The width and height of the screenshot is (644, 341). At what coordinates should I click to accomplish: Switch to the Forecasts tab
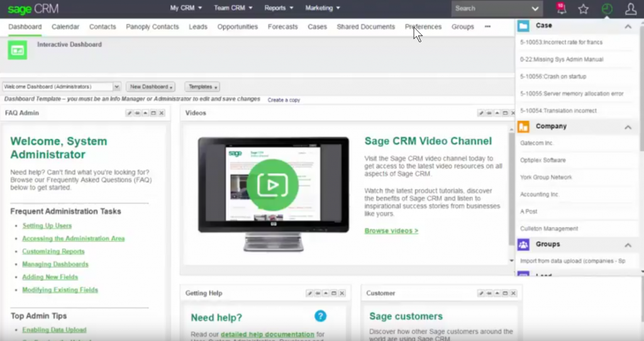(282, 26)
